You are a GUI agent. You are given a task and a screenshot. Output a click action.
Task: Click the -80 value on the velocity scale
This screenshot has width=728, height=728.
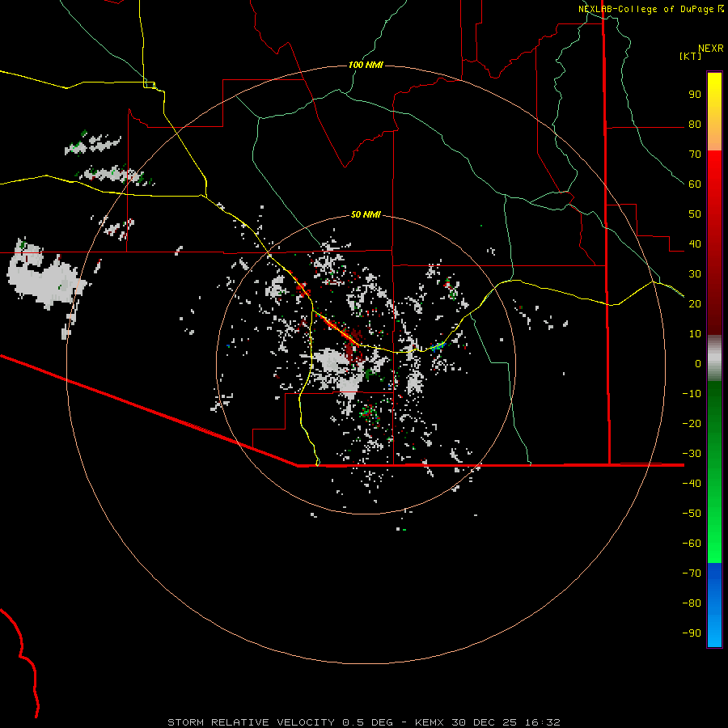[x=692, y=603]
